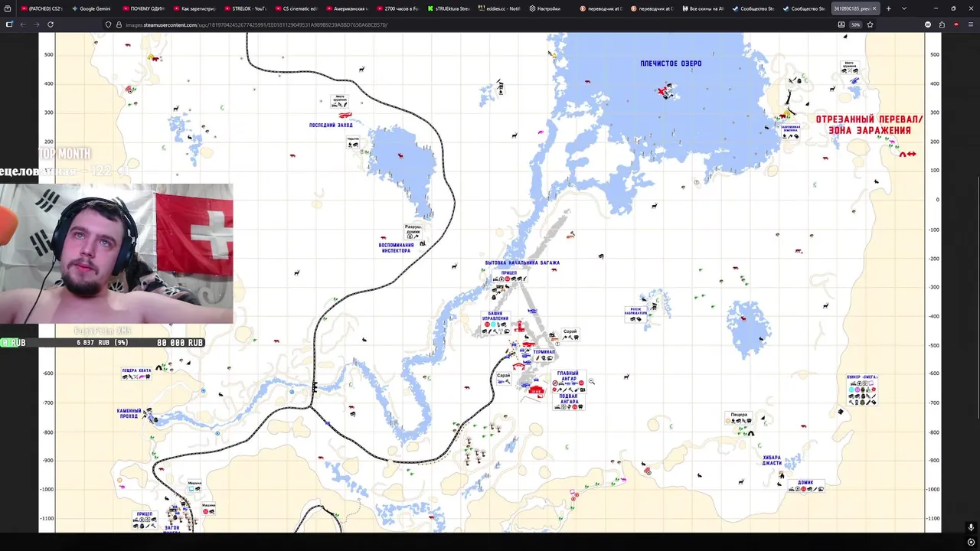The image size is (980, 551).
Task: Click the 6 837 RUB donation progress bar
Action: [x=102, y=343]
